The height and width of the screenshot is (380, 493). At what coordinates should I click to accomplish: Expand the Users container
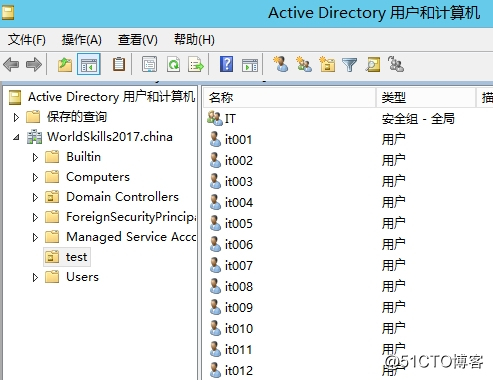(x=35, y=277)
